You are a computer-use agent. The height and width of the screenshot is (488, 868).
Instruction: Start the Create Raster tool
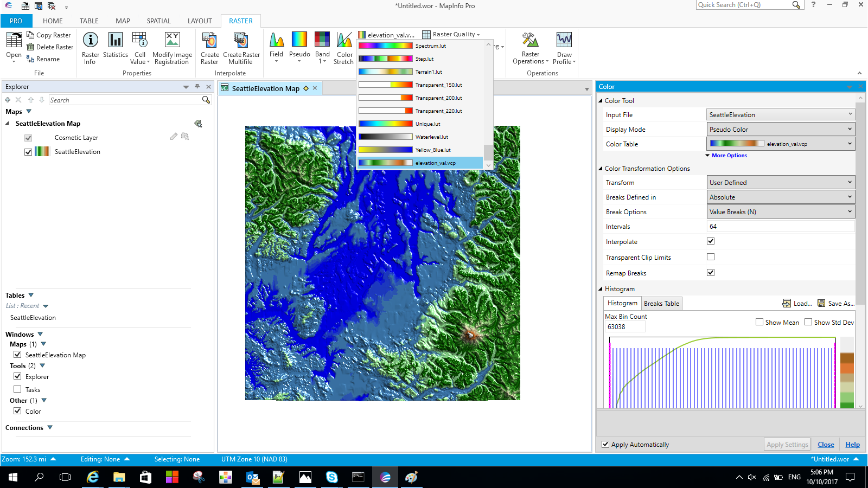coord(209,48)
